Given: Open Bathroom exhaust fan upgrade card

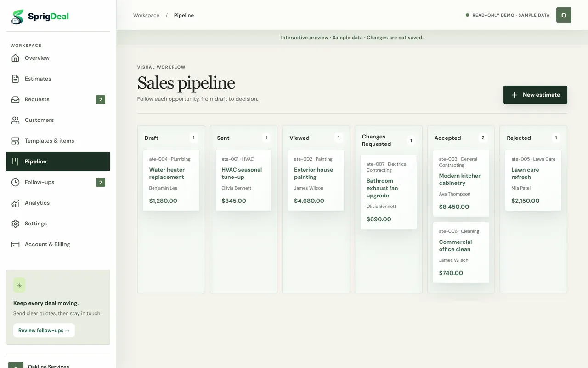Looking at the screenshot, I should [x=389, y=192].
